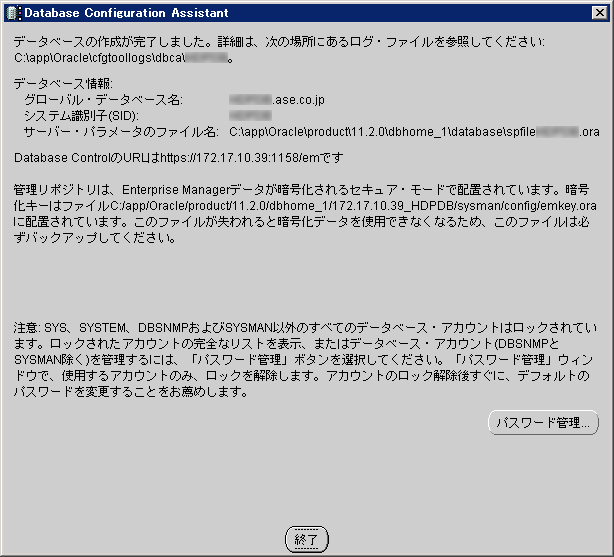This screenshot has width=614, height=557.
Task: Click the database creation completed message line
Action: pos(280,42)
